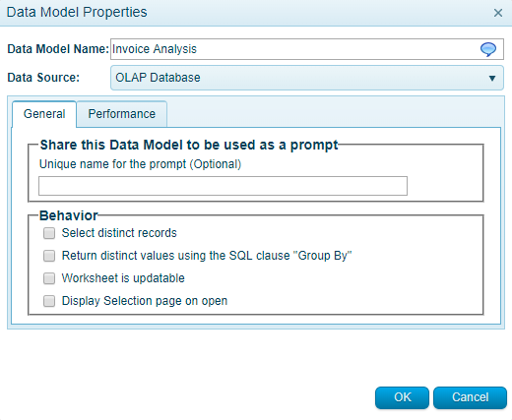Tick Return distinct values using Group By
512x420 pixels.
click(x=49, y=256)
